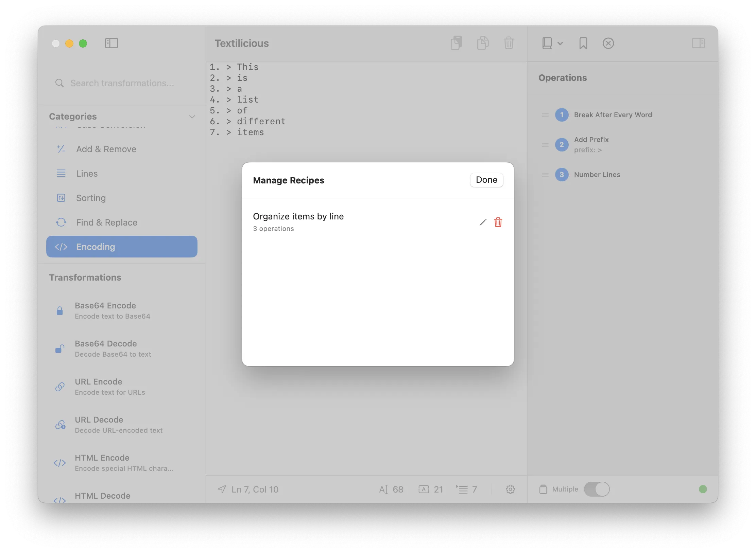Image resolution: width=756 pixels, height=553 pixels.
Task: Click the trash icon in editor toolbar
Action: click(x=509, y=43)
